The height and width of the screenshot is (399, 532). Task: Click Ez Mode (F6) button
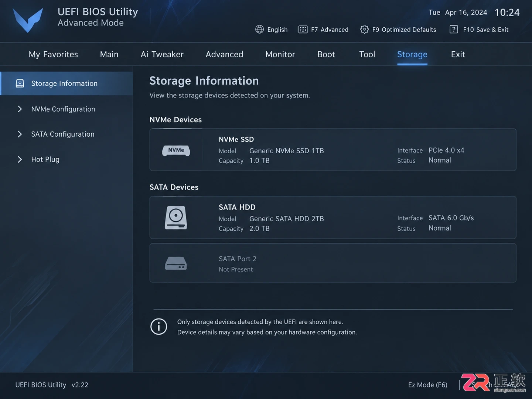427,385
